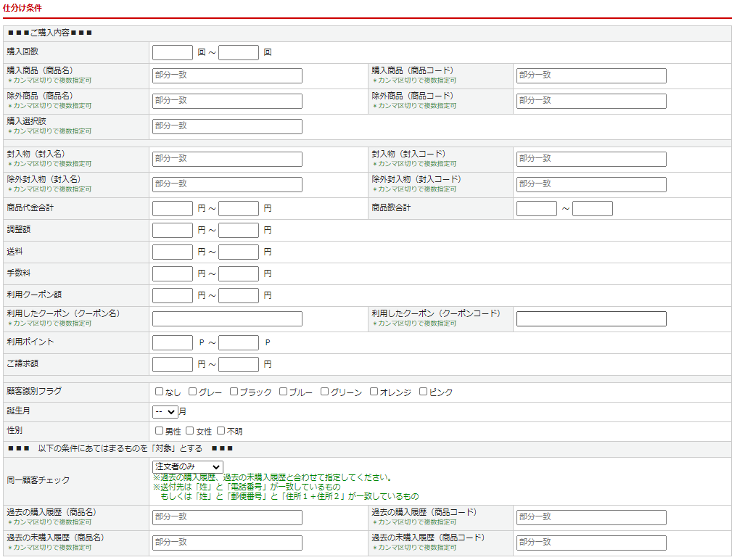
Task: Select the ブルー flag checkbox
Action: click(x=284, y=392)
